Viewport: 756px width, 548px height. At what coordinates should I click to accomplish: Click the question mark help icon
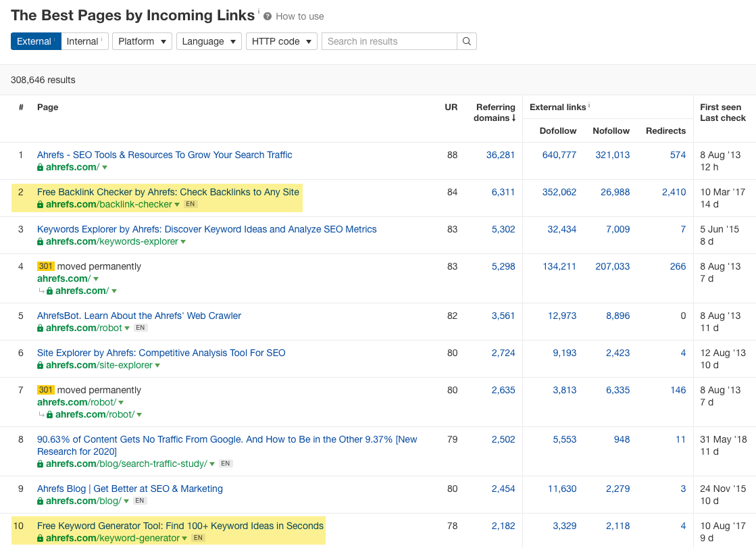tap(268, 16)
